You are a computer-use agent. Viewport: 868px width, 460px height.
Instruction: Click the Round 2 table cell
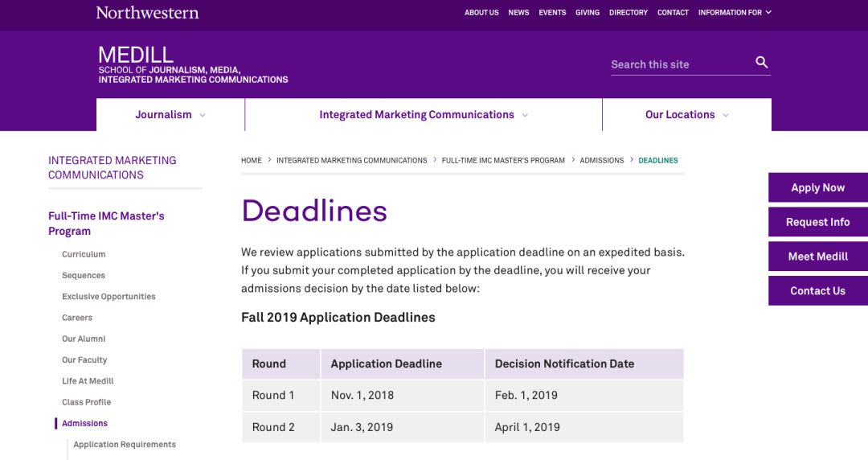281,427
